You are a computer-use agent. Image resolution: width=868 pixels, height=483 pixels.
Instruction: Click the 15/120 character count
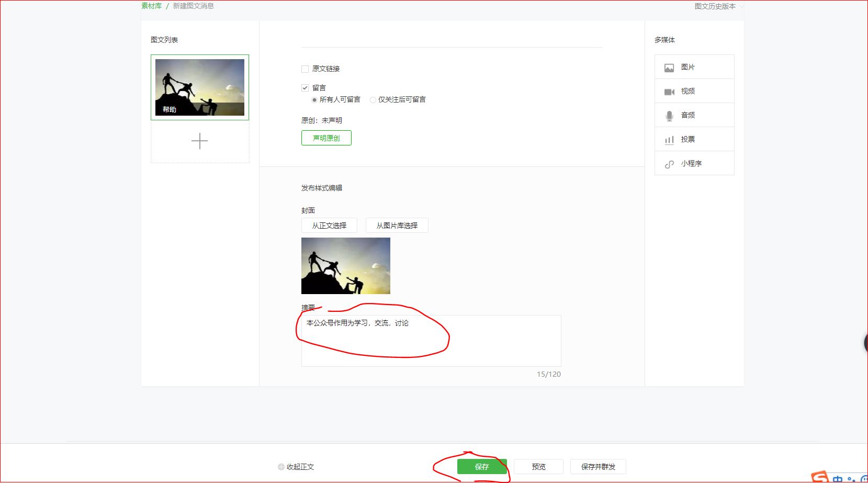549,374
